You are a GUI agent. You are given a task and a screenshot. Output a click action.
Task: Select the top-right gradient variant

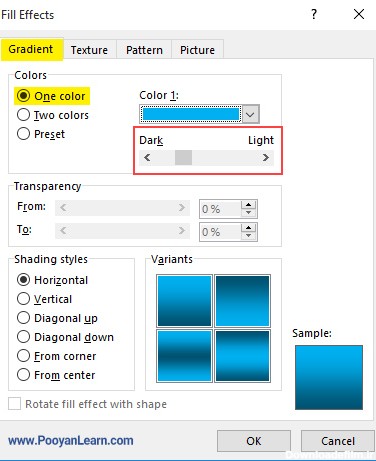(242, 300)
